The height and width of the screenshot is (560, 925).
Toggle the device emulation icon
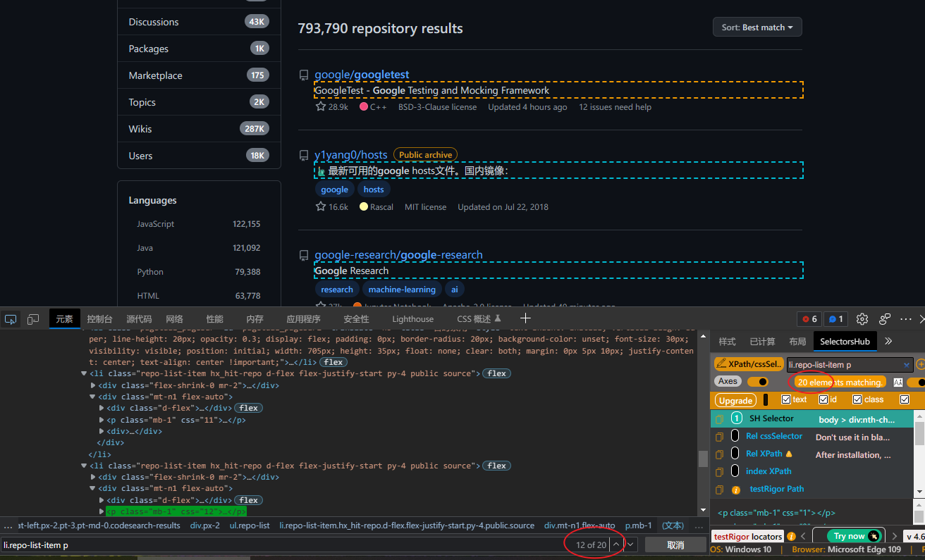tap(33, 319)
